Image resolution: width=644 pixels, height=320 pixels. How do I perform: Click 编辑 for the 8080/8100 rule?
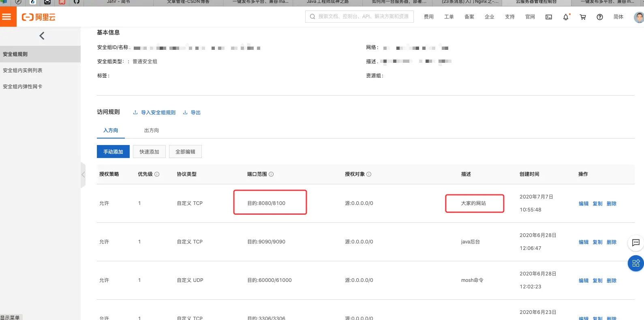pos(584,204)
